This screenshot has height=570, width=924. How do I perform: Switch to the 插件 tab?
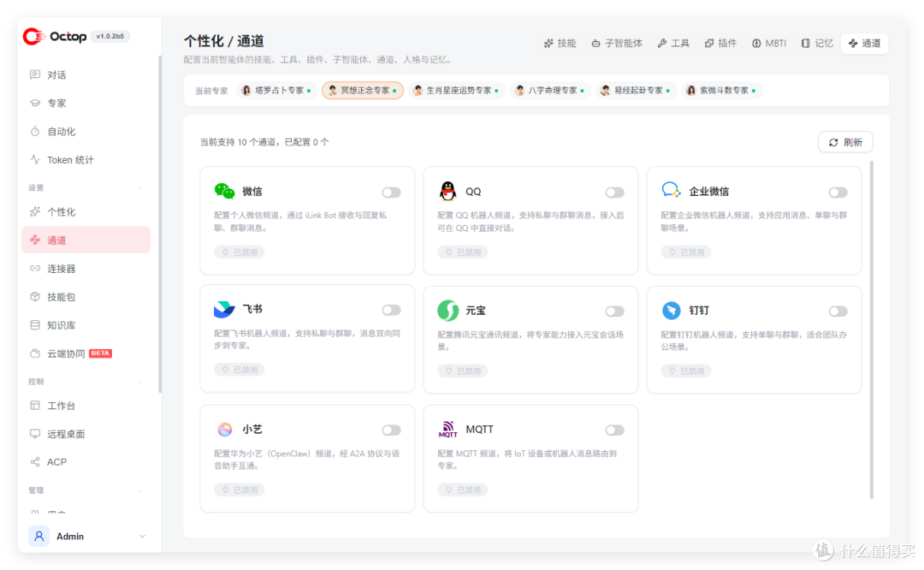(720, 43)
